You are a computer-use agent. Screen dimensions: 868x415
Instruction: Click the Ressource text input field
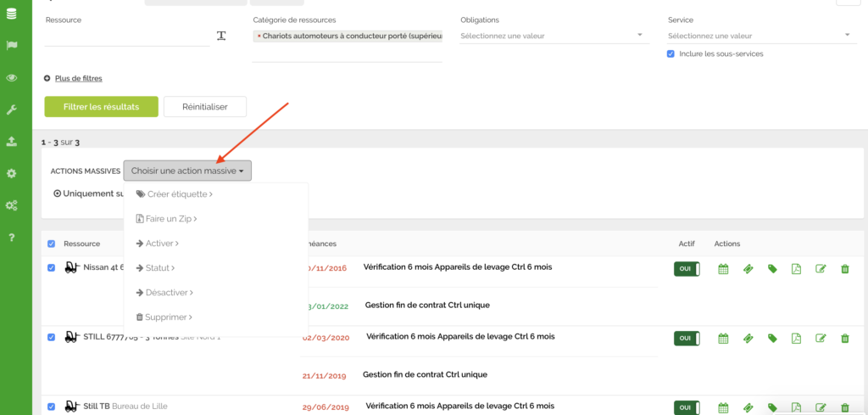[x=126, y=36]
